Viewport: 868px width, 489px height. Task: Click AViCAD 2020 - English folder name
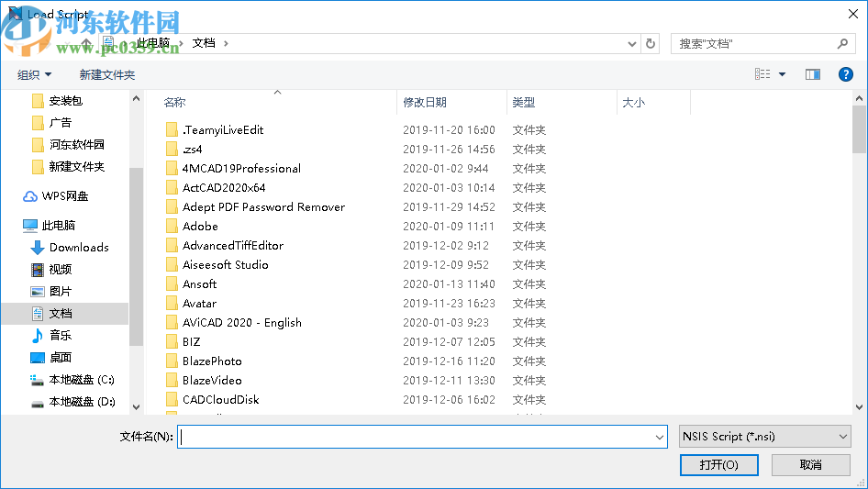(x=242, y=323)
